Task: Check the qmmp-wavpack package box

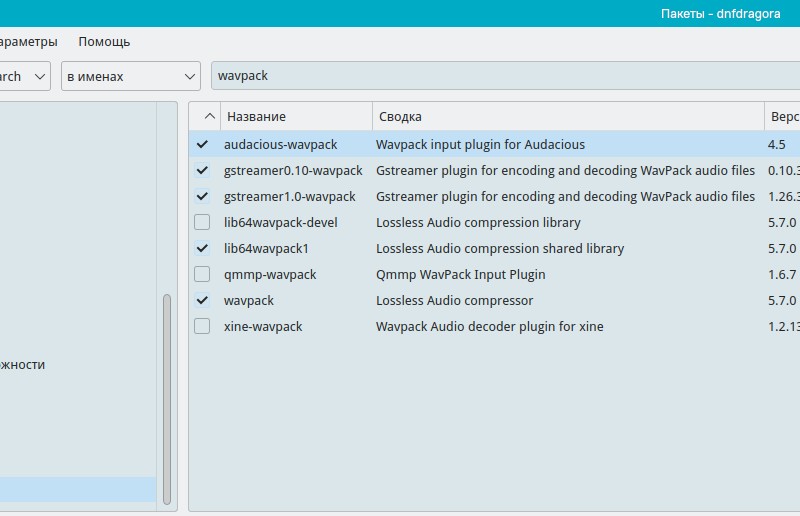Action: (202, 275)
